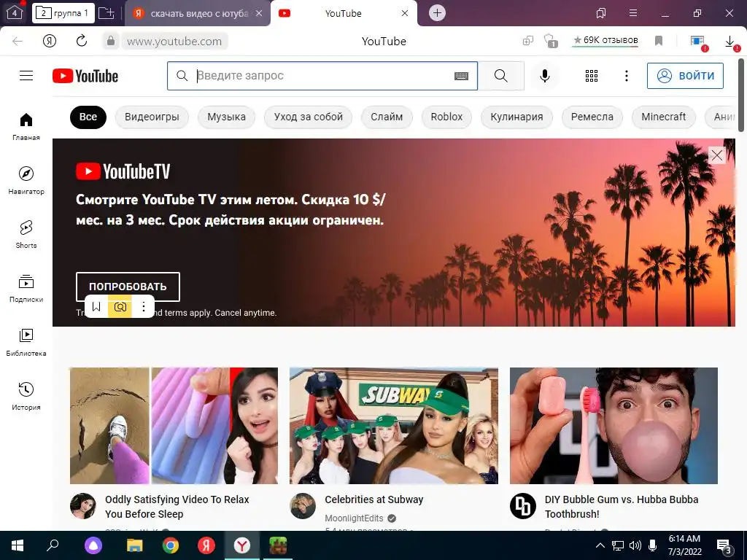This screenshot has height=560, width=747.
Task: Select the Уход за собой chip
Action: [309, 117]
